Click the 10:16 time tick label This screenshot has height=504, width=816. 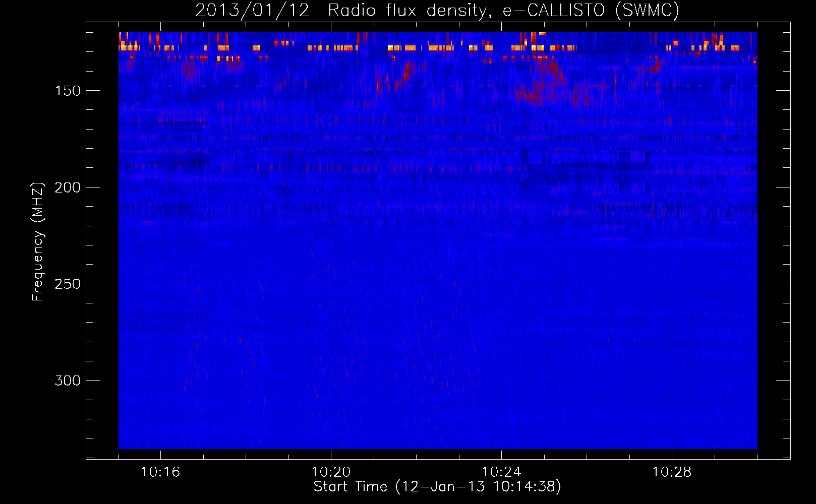[x=160, y=472]
